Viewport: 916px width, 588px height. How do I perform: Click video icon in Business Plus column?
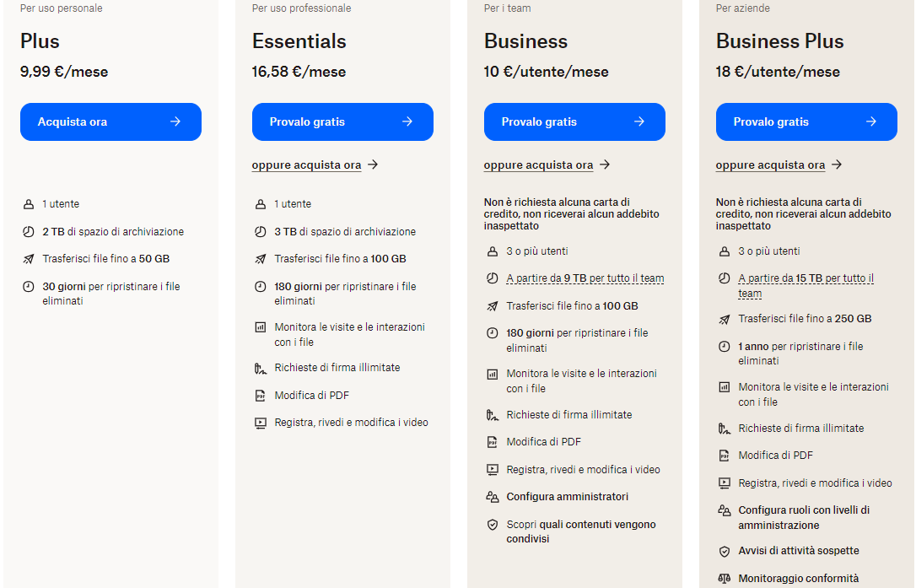[x=725, y=483]
